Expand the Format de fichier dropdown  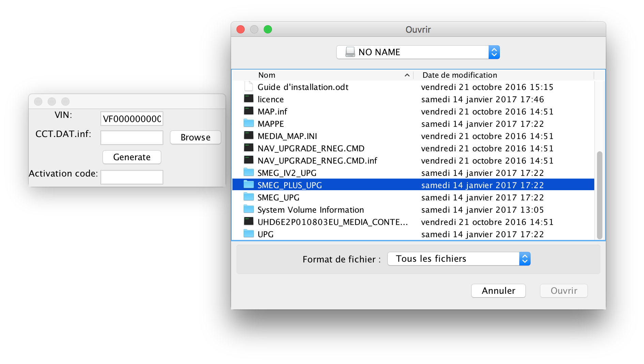(459, 259)
